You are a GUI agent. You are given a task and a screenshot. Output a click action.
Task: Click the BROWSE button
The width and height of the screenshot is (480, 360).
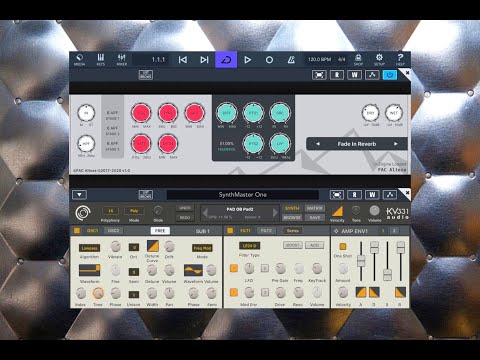(292, 217)
